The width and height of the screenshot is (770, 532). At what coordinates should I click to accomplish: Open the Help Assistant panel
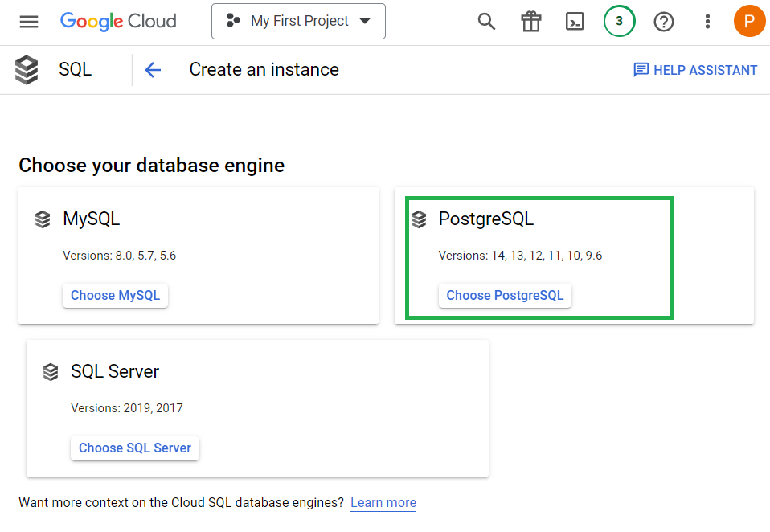695,70
